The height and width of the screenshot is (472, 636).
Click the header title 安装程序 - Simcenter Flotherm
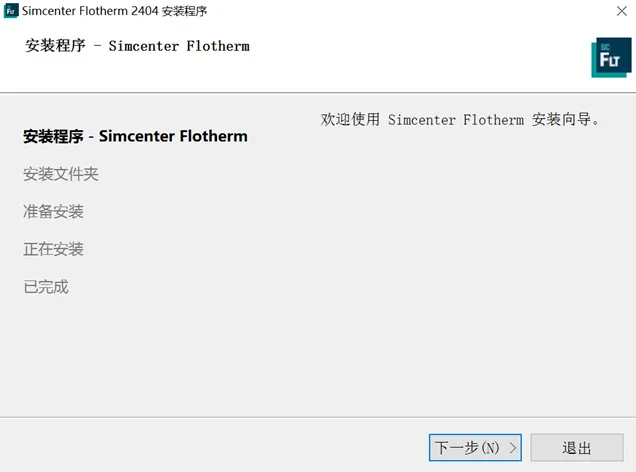[x=137, y=46]
